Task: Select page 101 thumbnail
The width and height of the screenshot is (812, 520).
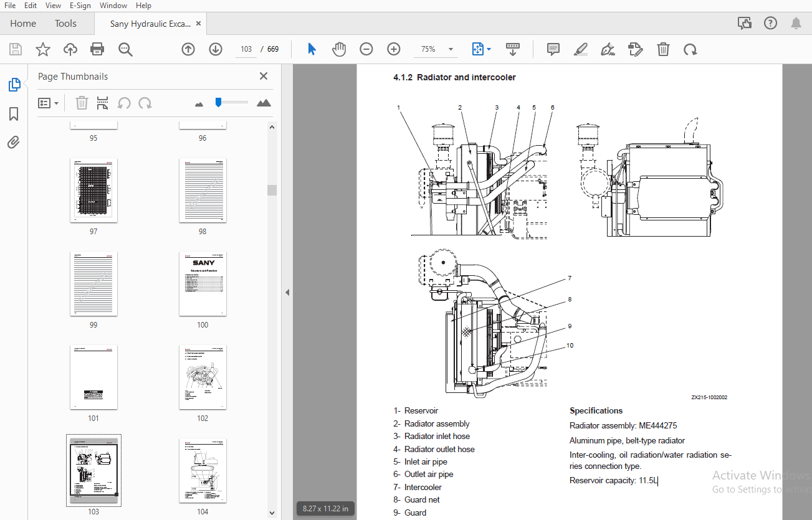Action: (93, 377)
